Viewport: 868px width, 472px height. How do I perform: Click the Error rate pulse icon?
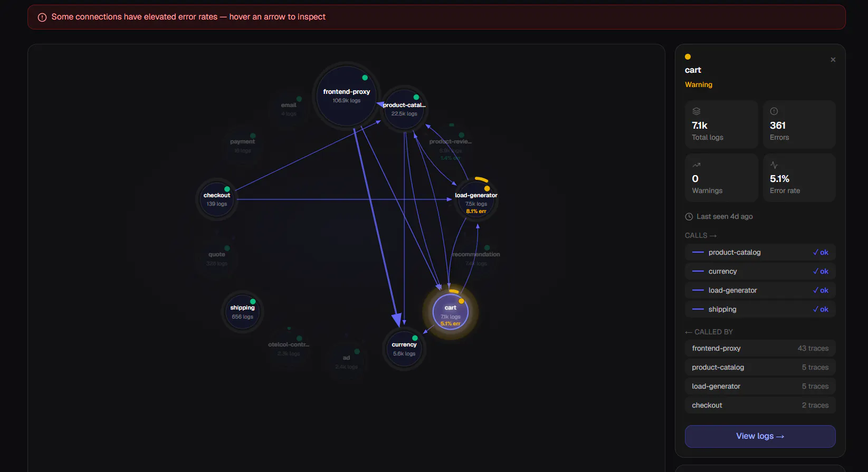774,165
